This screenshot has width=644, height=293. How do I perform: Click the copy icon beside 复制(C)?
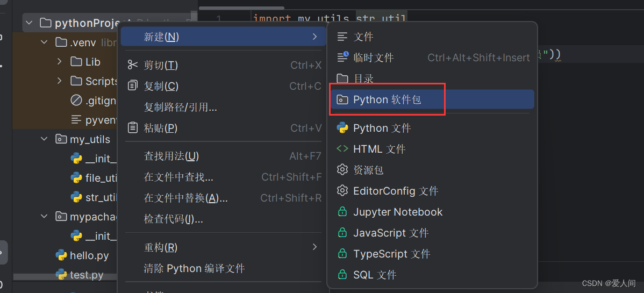coord(133,86)
